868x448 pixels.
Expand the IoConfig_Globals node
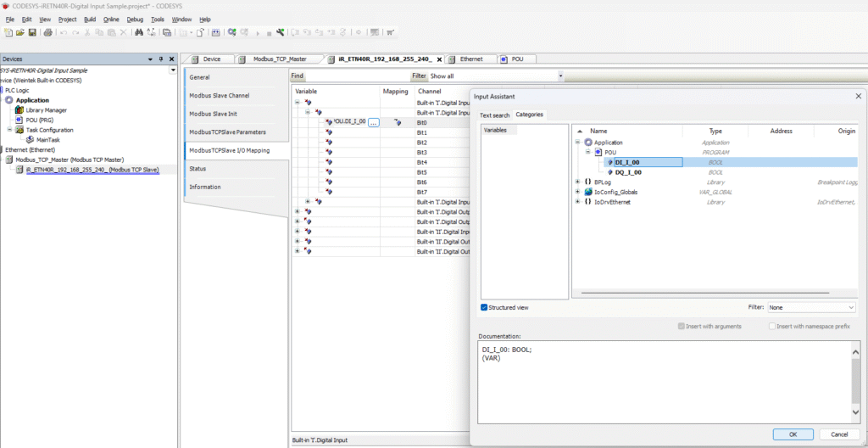577,192
